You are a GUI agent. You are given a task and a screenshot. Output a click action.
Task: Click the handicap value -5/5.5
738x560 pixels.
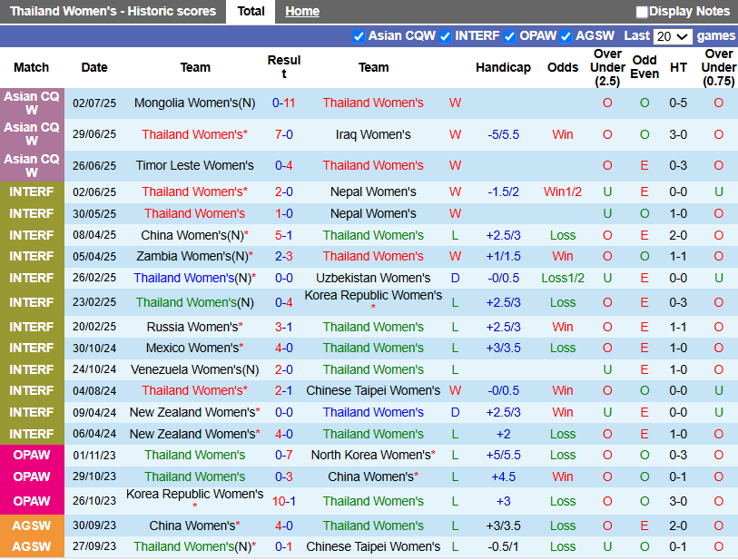tap(503, 134)
